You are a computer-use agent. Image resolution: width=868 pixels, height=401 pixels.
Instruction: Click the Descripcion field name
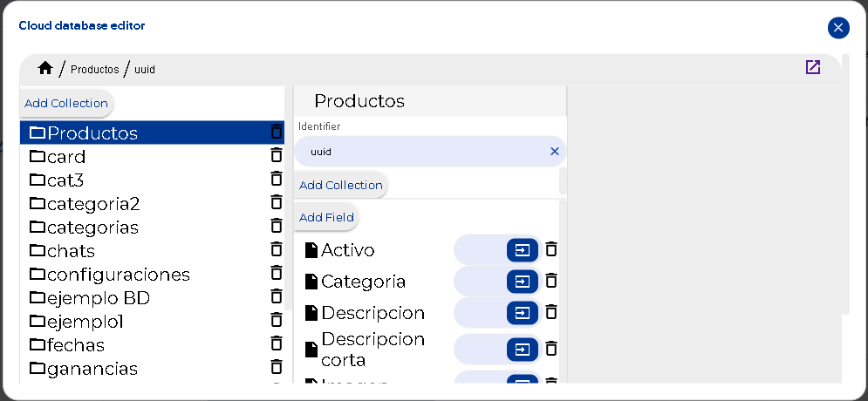tap(373, 313)
